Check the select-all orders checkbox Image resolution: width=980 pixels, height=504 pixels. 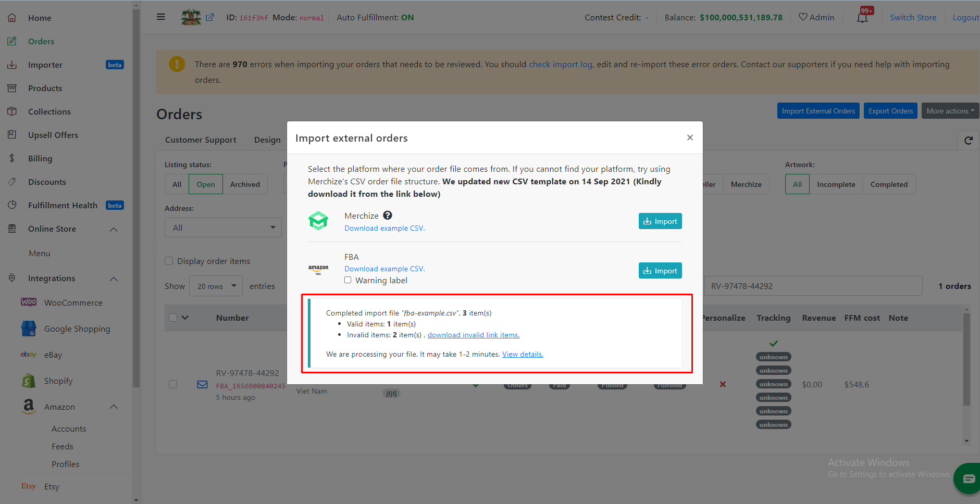tap(173, 318)
